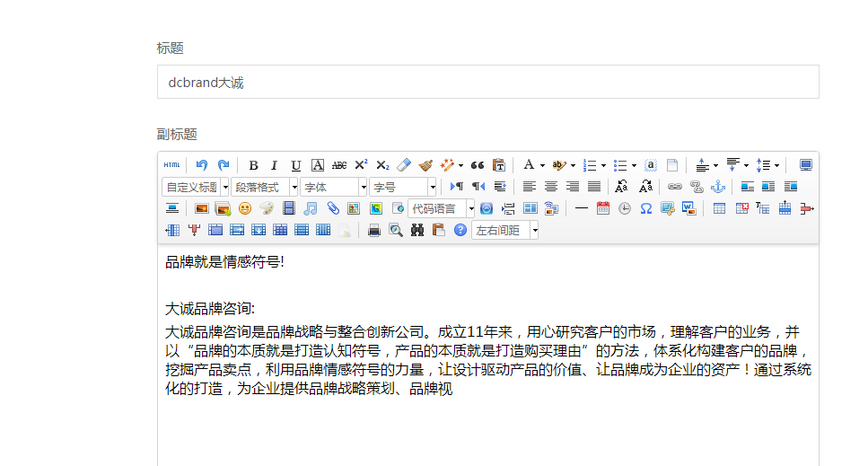The height and width of the screenshot is (466, 868).
Task: Redo the last undone edit
Action: (224, 165)
